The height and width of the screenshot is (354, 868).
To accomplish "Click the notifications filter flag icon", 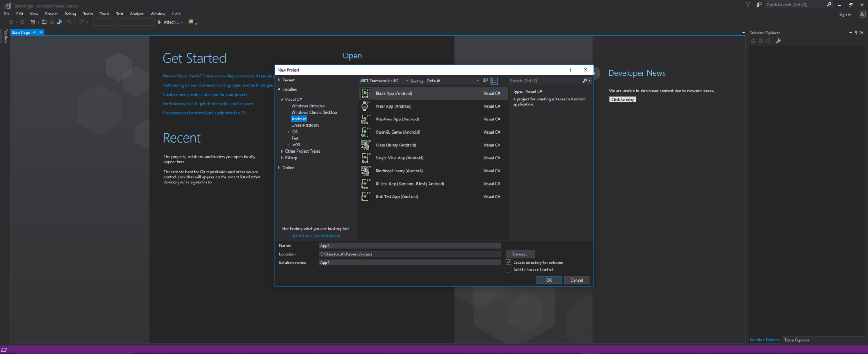I will (x=748, y=5).
